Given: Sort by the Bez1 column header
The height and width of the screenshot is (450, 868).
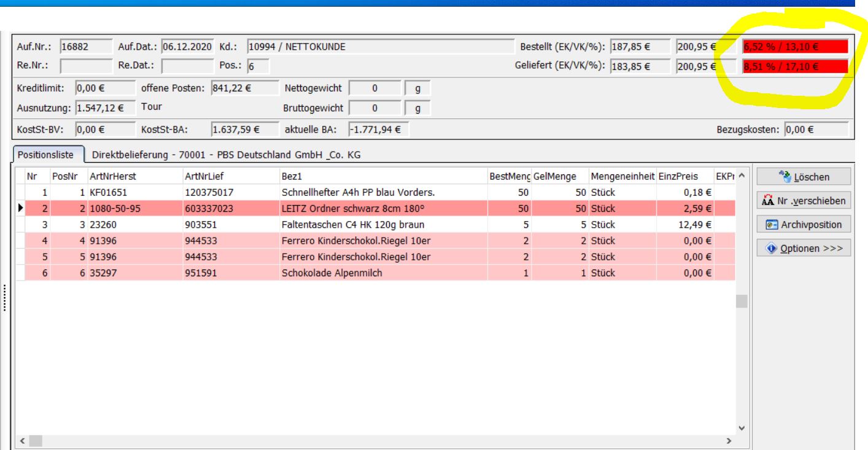Looking at the screenshot, I should click(x=381, y=177).
